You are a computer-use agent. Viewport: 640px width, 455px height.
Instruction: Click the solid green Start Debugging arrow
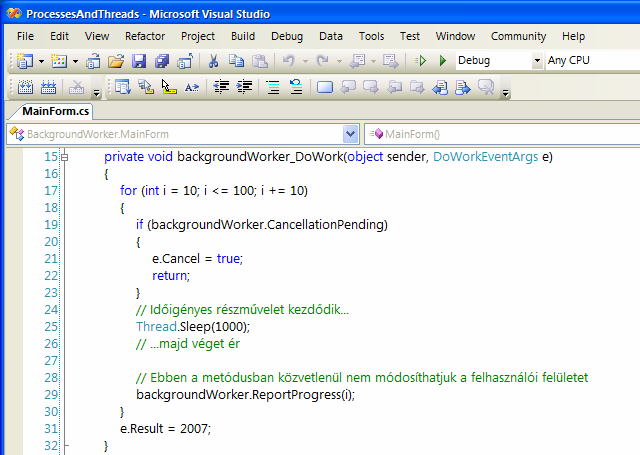pyautogui.click(x=442, y=61)
